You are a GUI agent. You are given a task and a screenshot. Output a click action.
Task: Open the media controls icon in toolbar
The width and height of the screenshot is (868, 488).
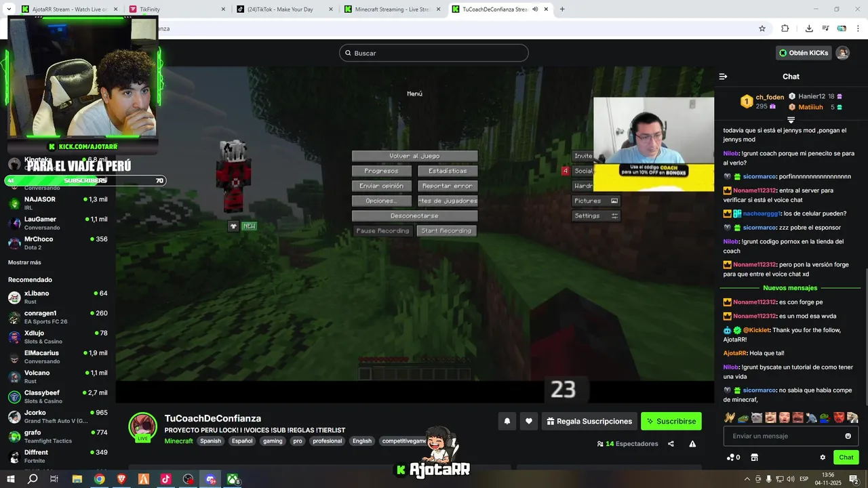[825, 28]
